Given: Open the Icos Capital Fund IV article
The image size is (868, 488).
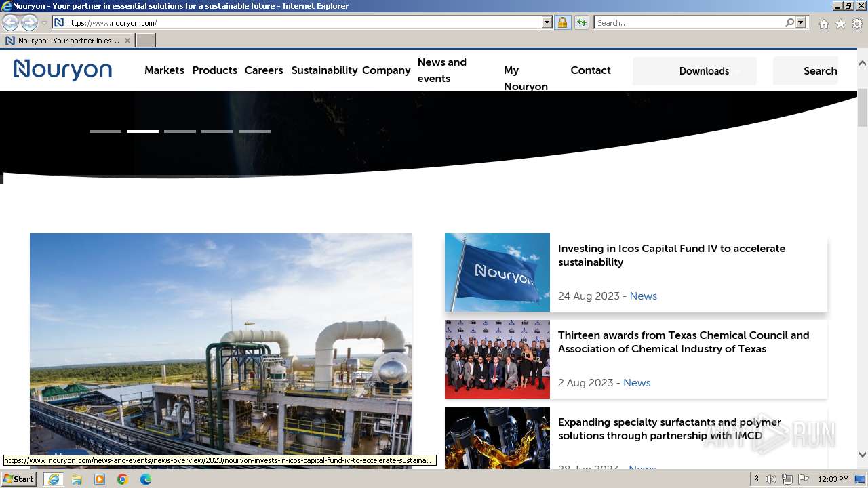Looking at the screenshot, I should [671, 256].
